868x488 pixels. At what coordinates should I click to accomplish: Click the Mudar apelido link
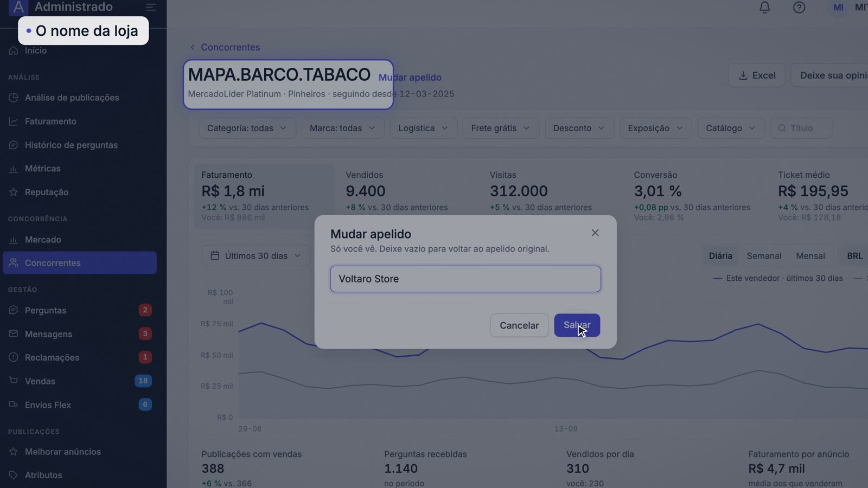point(410,78)
